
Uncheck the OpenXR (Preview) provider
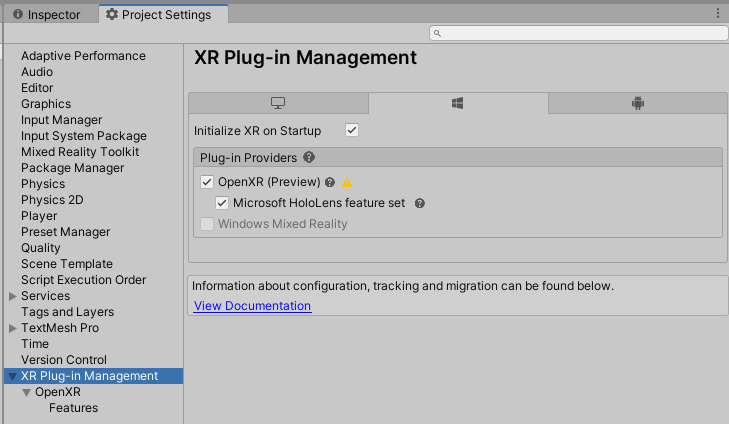coord(207,182)
